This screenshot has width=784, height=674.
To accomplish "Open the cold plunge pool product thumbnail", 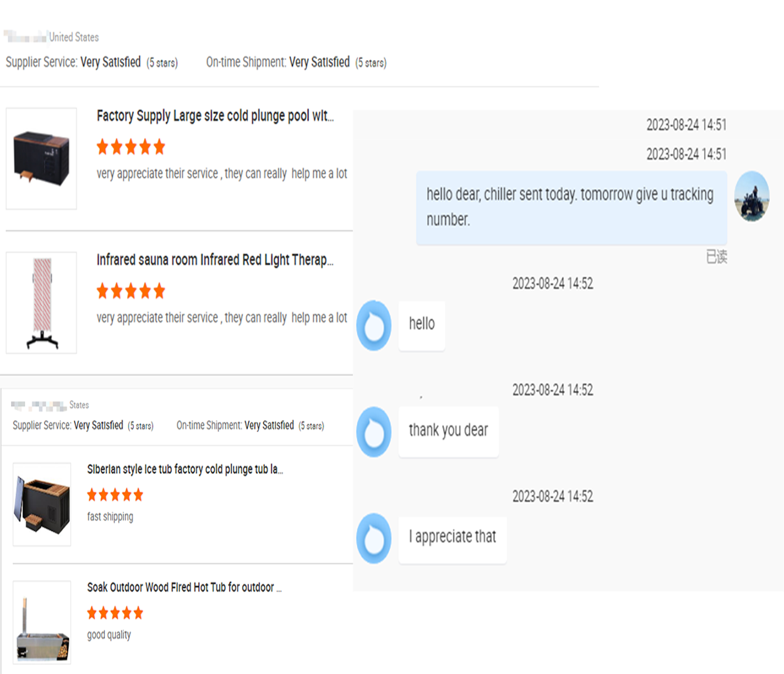I will pos(41,159).
